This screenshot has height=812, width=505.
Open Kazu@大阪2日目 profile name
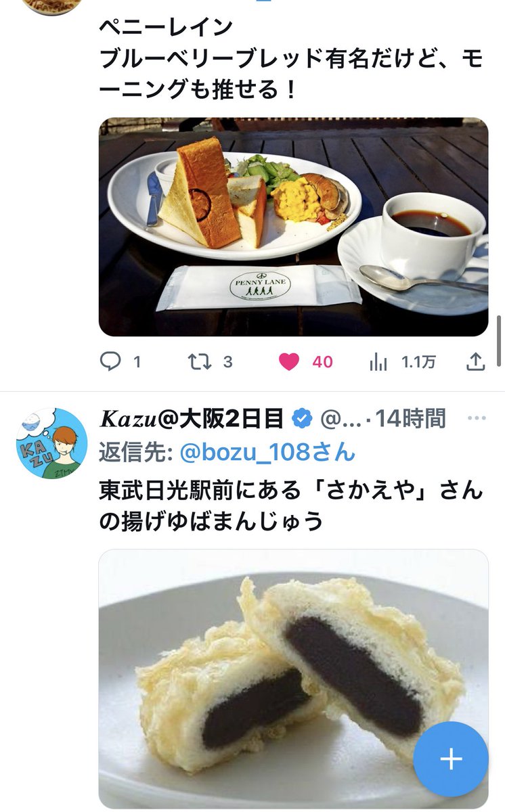point(192,420)
